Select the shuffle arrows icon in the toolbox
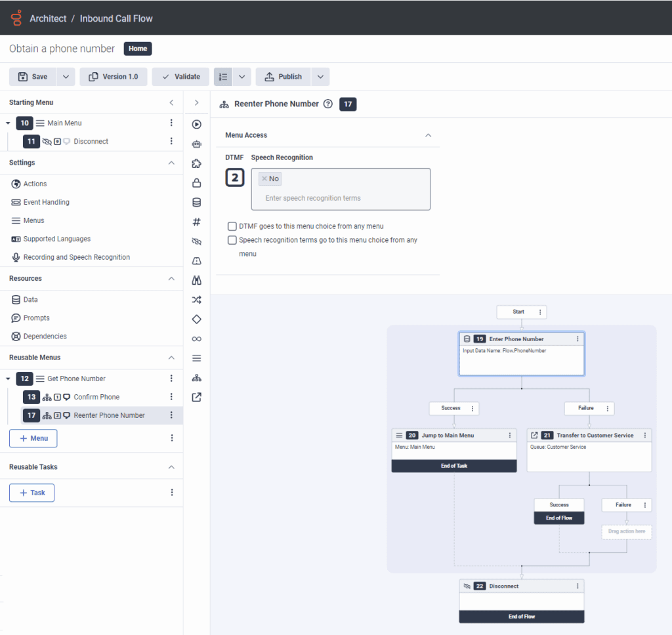Screen dimensions: 672x635 coord(196,300)
